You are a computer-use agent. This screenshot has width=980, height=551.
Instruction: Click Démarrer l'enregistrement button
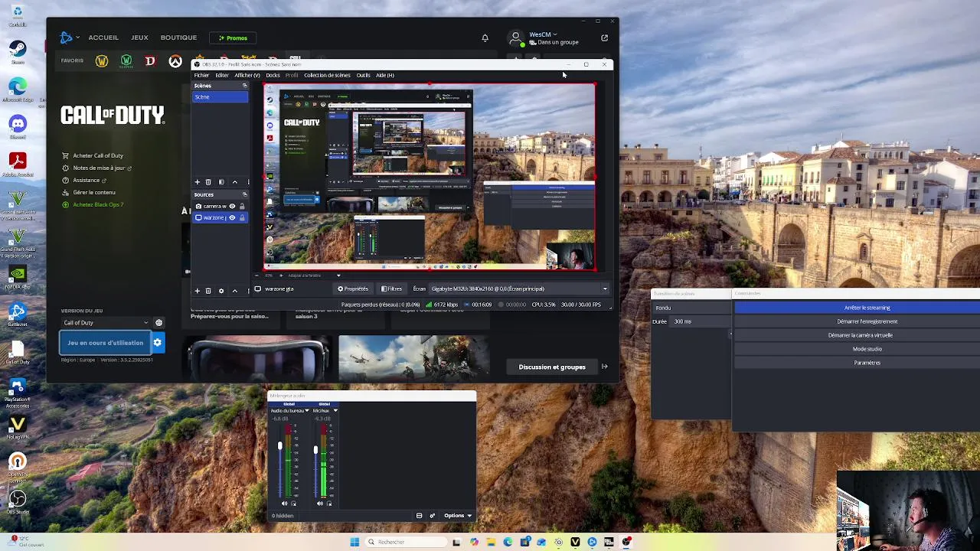857,321
